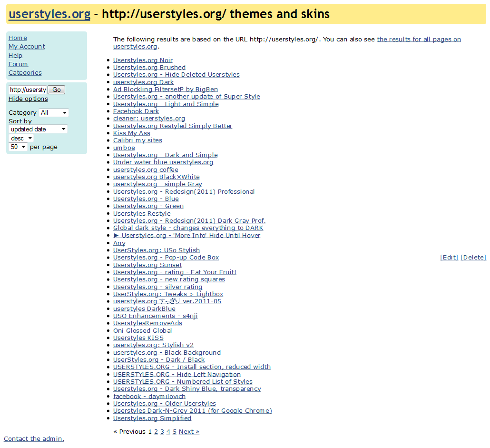Open the Categories page

tap(25, 72)
